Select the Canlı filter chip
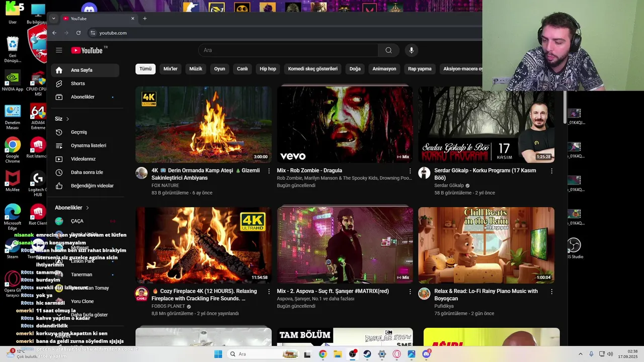Screen dimensions: 644x362 [x=243, y=69]
